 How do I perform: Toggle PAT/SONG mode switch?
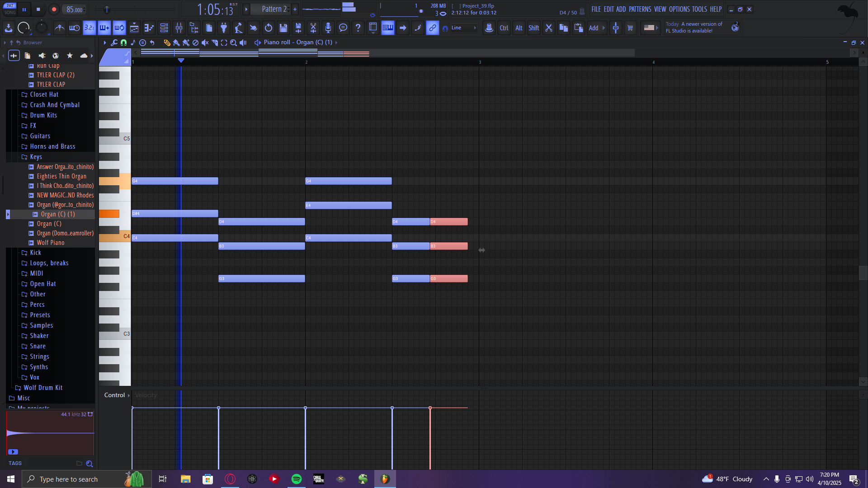click(x=10, y=9)
